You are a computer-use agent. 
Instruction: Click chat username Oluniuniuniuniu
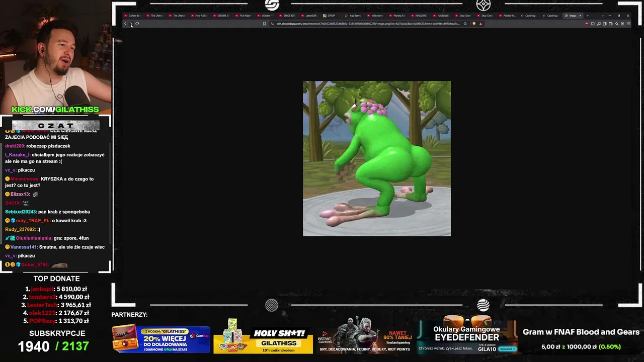(x=34, y=238)
